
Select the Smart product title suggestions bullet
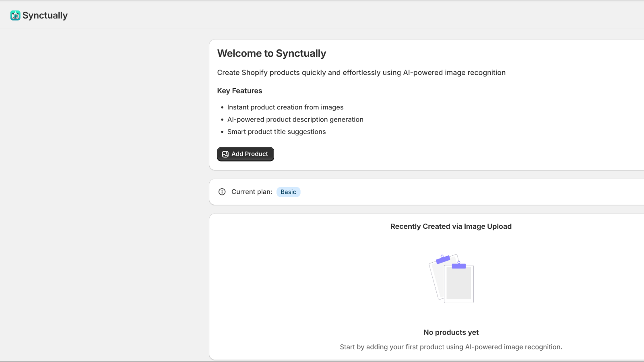click(277, 132)
